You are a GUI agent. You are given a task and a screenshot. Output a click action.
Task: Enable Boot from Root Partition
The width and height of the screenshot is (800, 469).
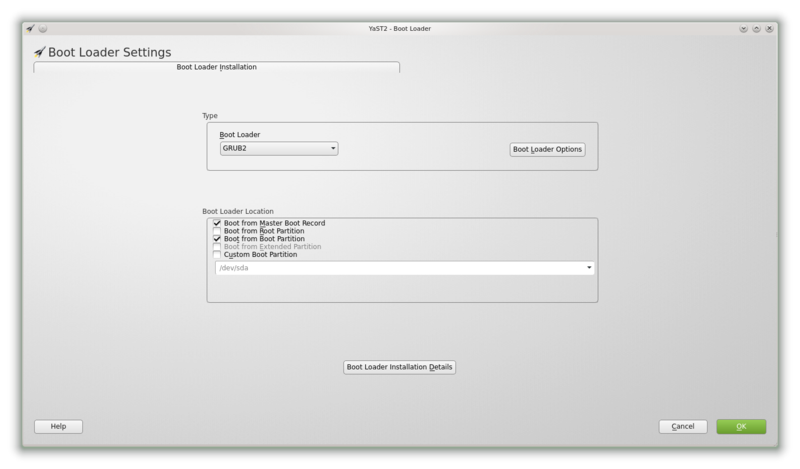[x=217, y=231]
